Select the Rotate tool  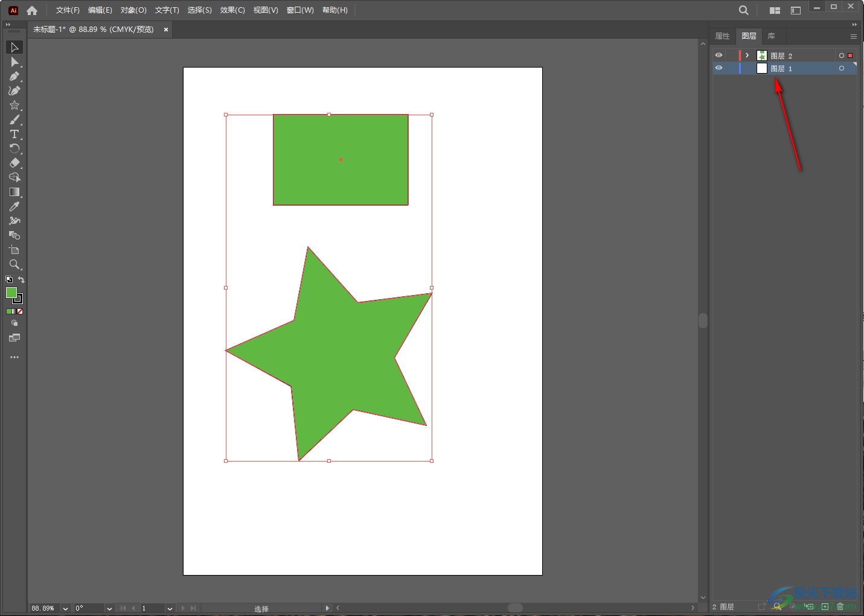[x=14, y=148]
